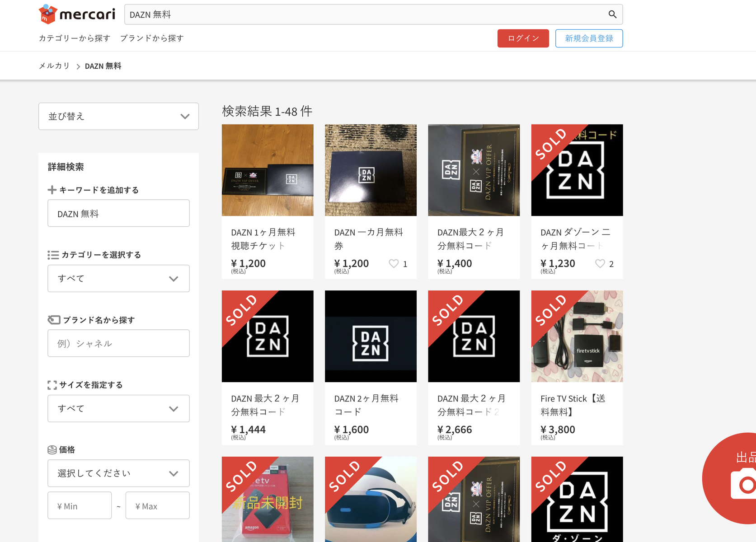The height and width of the screenshot is (542, 756).
Task: Open DAZN 2ヶ月無料コード ¥1,600 thumbnail
Action: (x=371, y=336)
